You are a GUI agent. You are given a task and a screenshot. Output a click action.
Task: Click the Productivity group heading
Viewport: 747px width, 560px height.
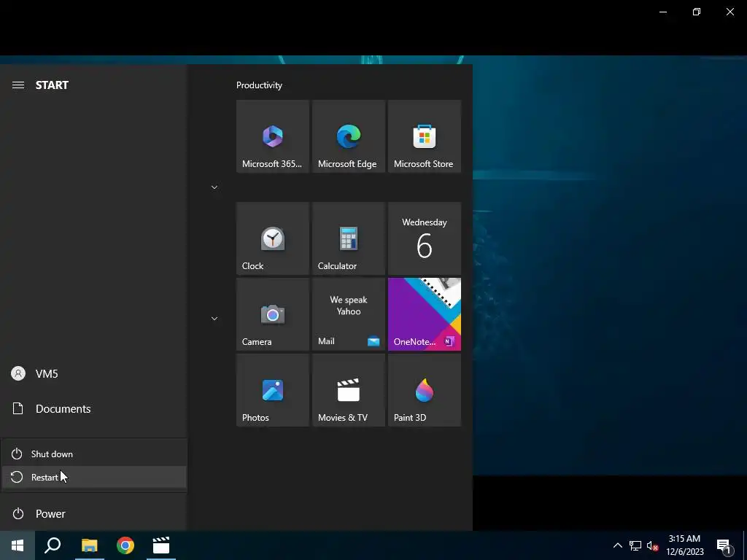(x=259, y=85)
